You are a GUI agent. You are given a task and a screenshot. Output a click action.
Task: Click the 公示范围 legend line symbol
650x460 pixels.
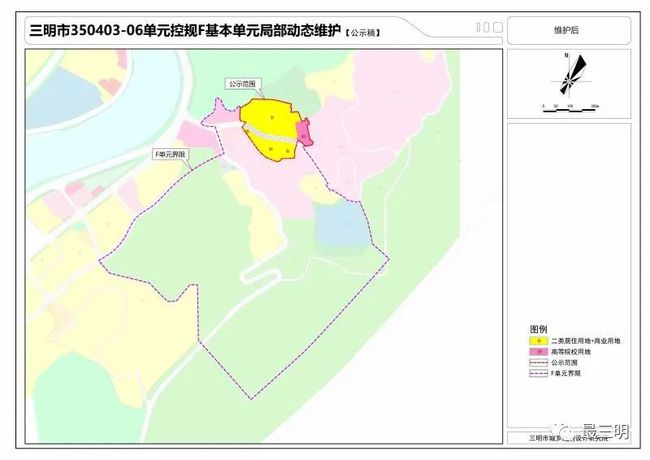(x=540, y=362)
